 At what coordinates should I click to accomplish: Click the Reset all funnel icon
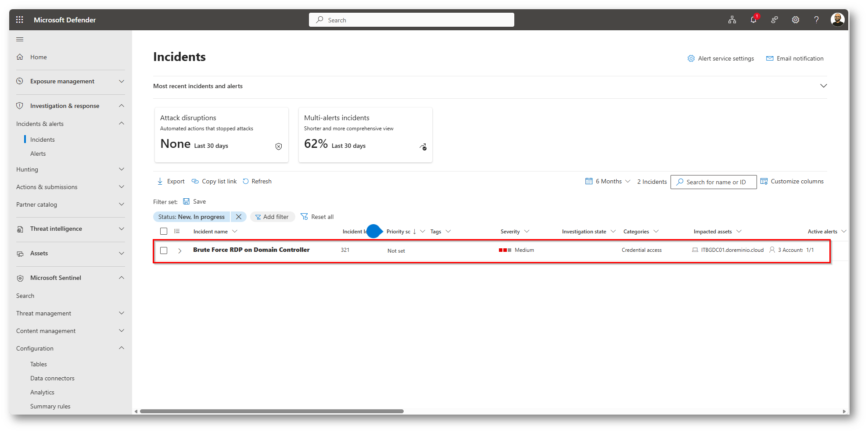click(304, 217)
